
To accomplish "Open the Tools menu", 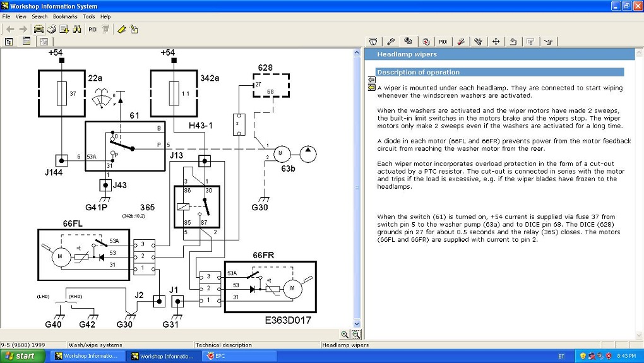I will point(89,16).
